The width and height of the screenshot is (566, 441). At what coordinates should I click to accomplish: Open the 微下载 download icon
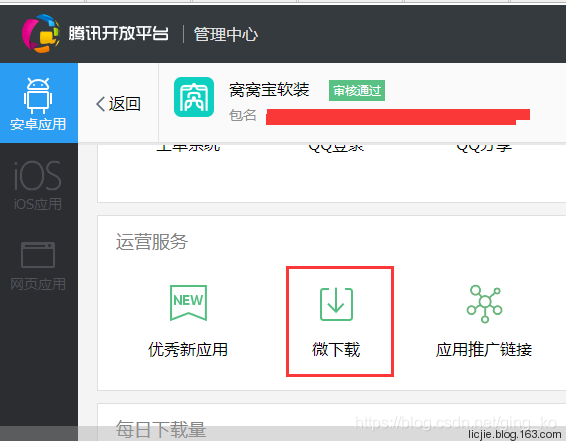pos(336,304)
